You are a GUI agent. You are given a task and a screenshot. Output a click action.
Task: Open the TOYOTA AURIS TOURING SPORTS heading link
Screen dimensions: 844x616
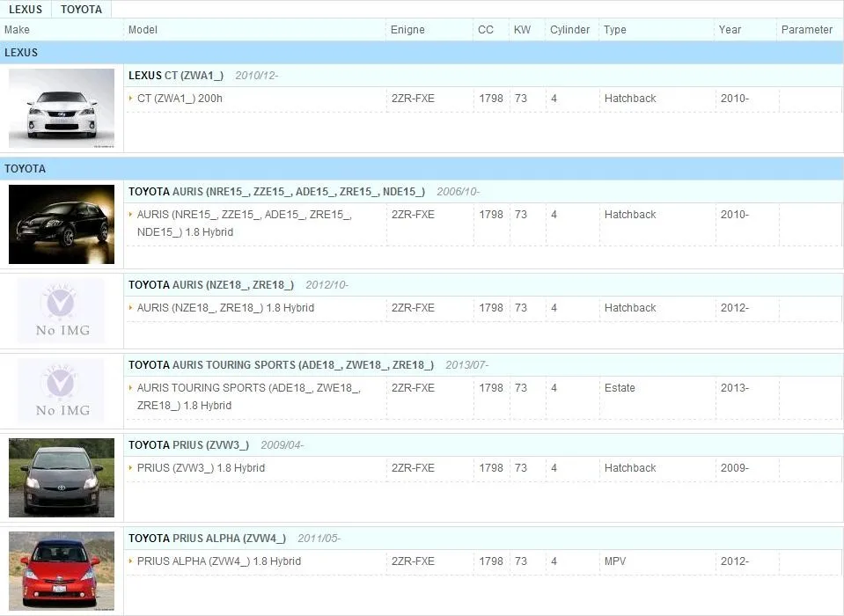[281, 364]
